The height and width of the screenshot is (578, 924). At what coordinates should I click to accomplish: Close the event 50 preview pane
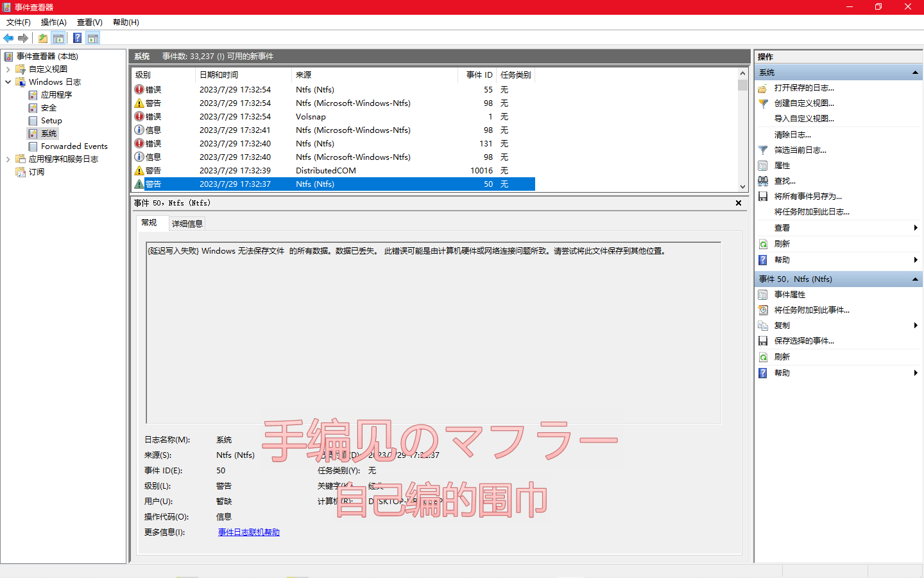pos(739,203)
